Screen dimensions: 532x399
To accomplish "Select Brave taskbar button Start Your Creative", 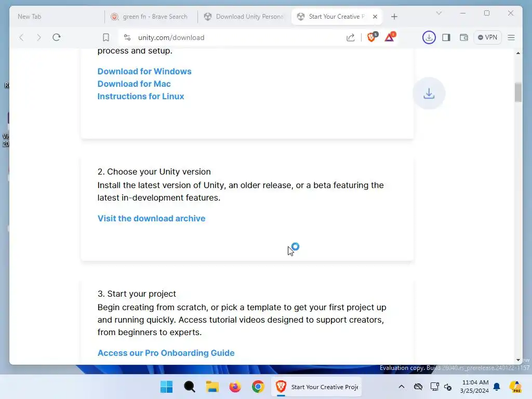I will tap(316, 387).
